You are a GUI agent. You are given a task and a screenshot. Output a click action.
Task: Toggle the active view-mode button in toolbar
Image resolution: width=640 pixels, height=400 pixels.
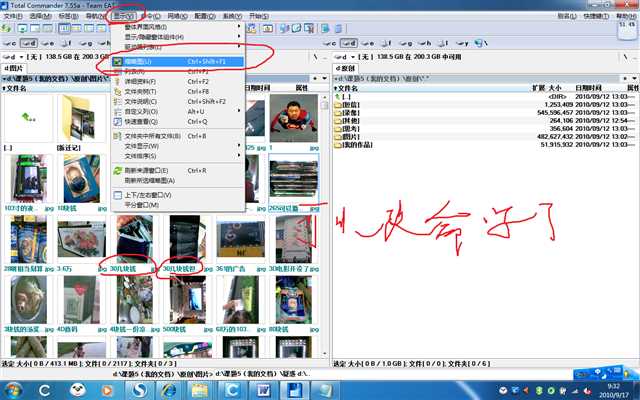tap(64, 28)
